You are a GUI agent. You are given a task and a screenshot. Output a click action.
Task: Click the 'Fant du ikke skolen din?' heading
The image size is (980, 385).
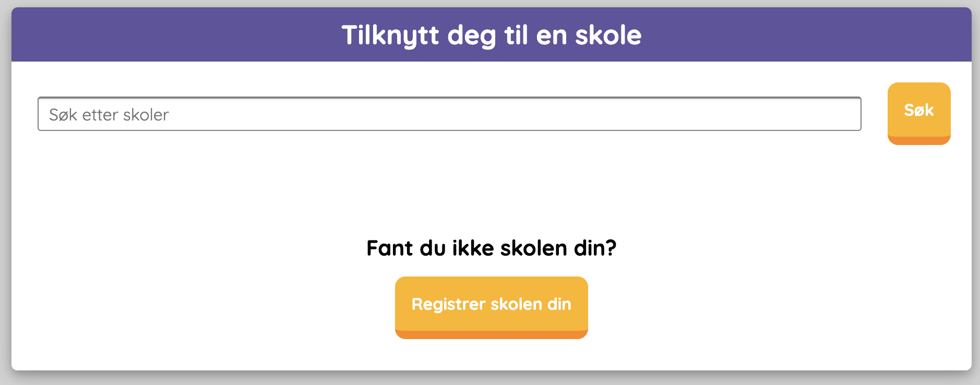point(491,248)
